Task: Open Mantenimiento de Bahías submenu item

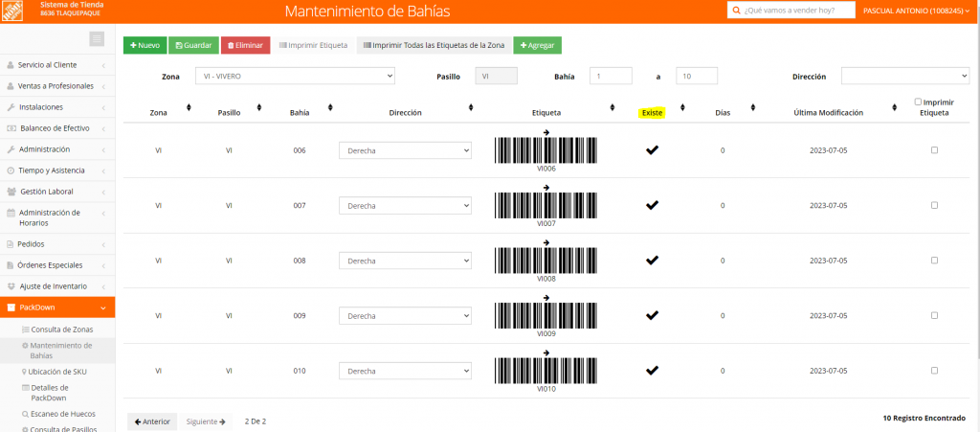Action: click(x=57, y=351)
